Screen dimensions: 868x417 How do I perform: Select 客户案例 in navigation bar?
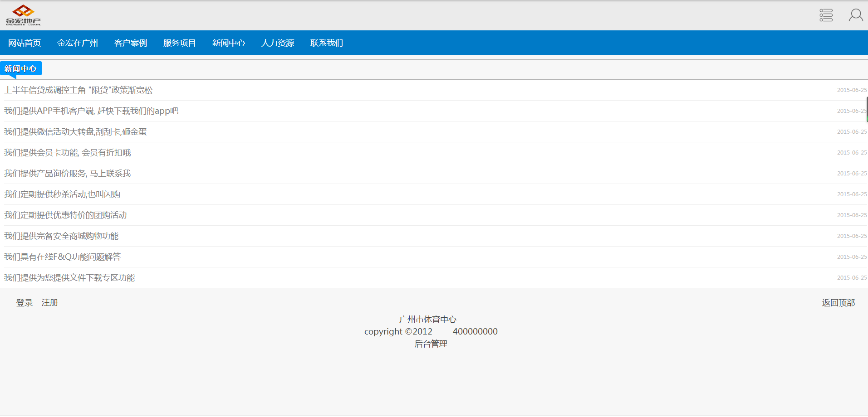[x=131, y=43]
